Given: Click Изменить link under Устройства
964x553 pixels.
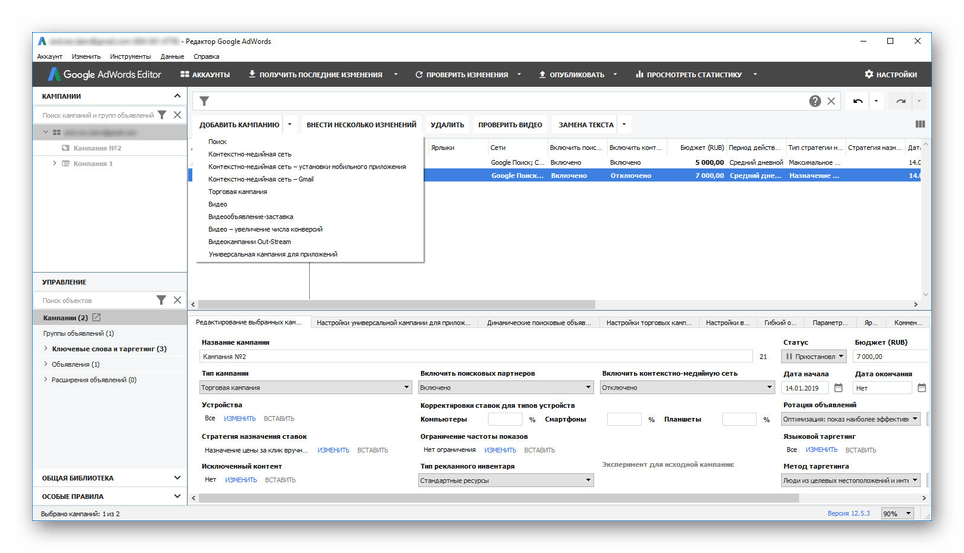Looking at the screenshot, I should tap(240, 419).
